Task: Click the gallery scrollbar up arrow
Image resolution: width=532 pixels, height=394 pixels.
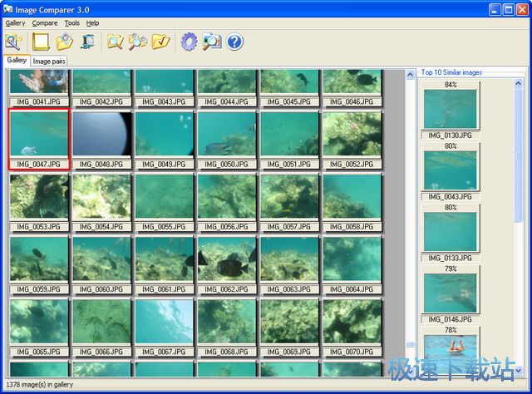Action: [411, 75]
